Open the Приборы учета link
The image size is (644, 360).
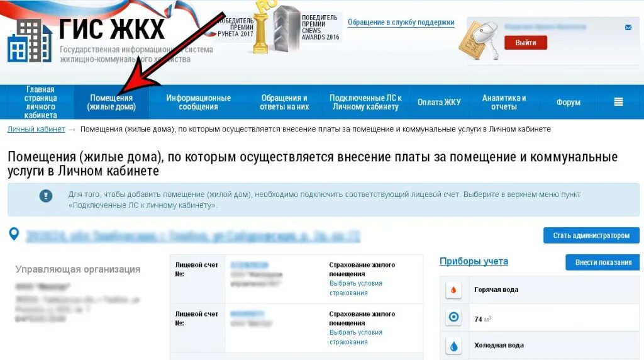(x=474, y=261)
